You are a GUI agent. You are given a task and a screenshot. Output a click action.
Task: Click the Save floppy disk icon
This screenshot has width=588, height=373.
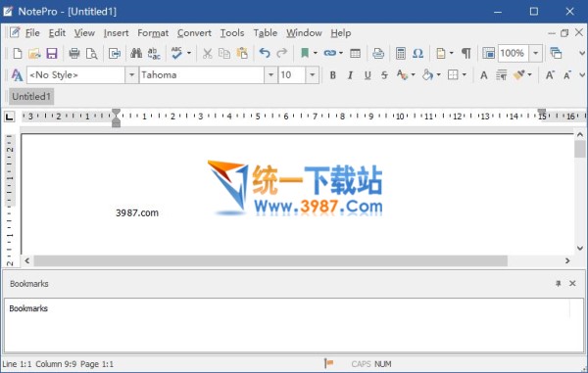[52, 53]
